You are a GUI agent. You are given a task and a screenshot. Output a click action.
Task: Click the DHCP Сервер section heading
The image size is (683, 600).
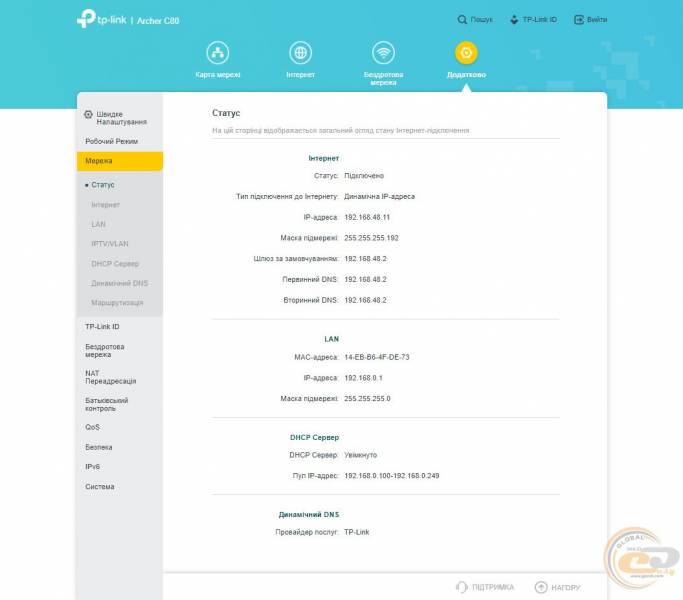pyautogui.click(x=314, y=437)
